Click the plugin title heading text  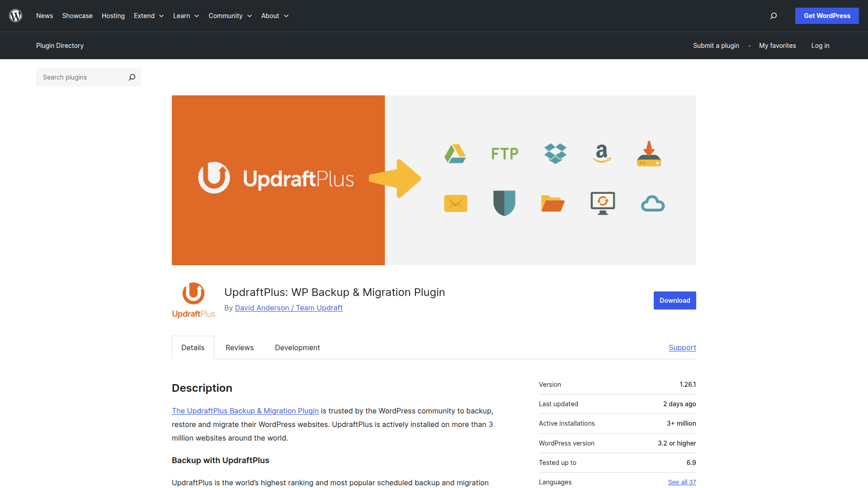(x=335, y=292)
